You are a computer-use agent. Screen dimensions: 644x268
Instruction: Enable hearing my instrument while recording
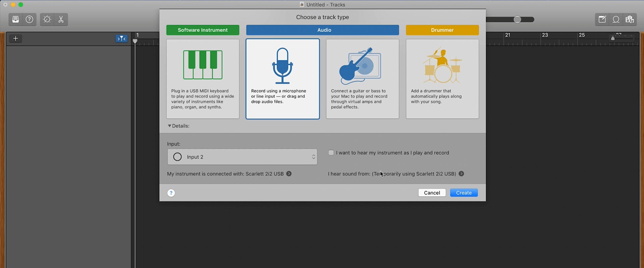pyautogui.click(x=331, y=153)
